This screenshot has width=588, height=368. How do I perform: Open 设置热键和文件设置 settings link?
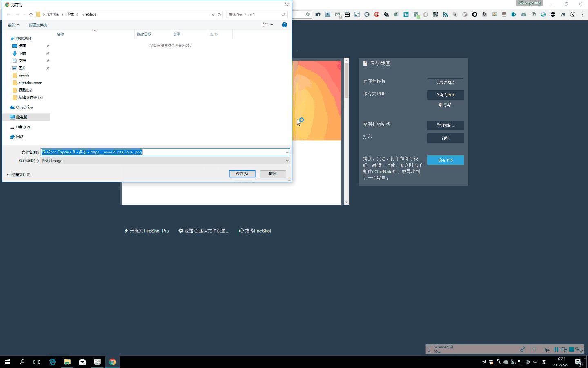[204, 231]
